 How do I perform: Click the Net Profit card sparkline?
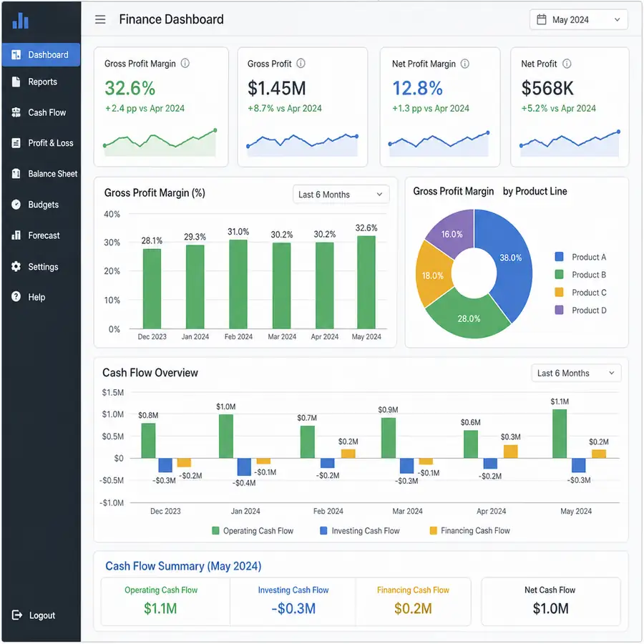[x=570, y=144]
